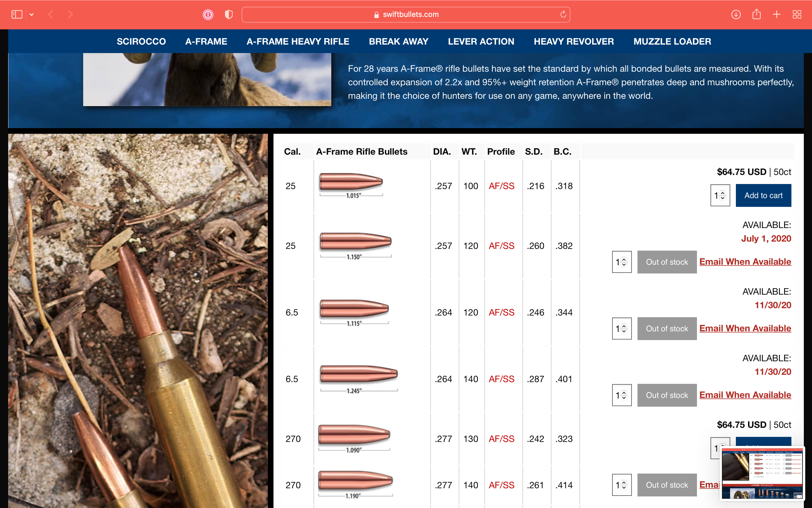Toggle the Safari sidebar icon

(x=17, y=14)
